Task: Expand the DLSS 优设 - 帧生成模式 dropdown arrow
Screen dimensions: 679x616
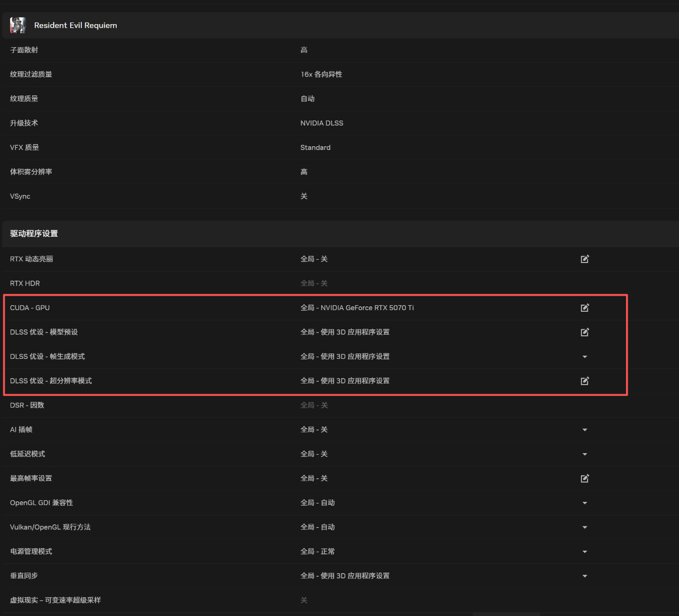Action: point(585,357)
